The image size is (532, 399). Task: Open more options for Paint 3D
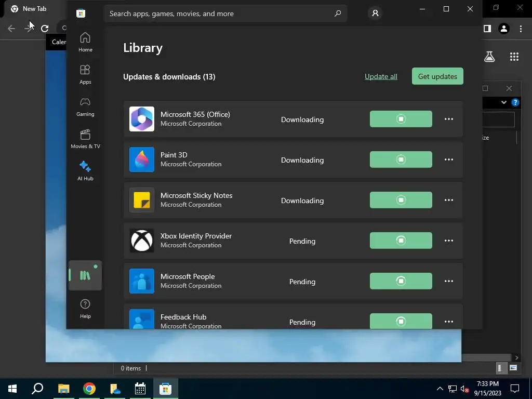click(x=448, y=159)
